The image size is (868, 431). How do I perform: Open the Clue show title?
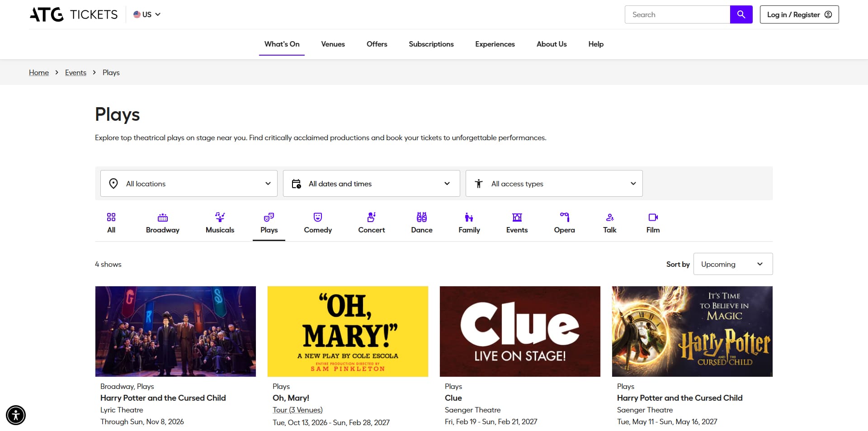pos(453,398)
